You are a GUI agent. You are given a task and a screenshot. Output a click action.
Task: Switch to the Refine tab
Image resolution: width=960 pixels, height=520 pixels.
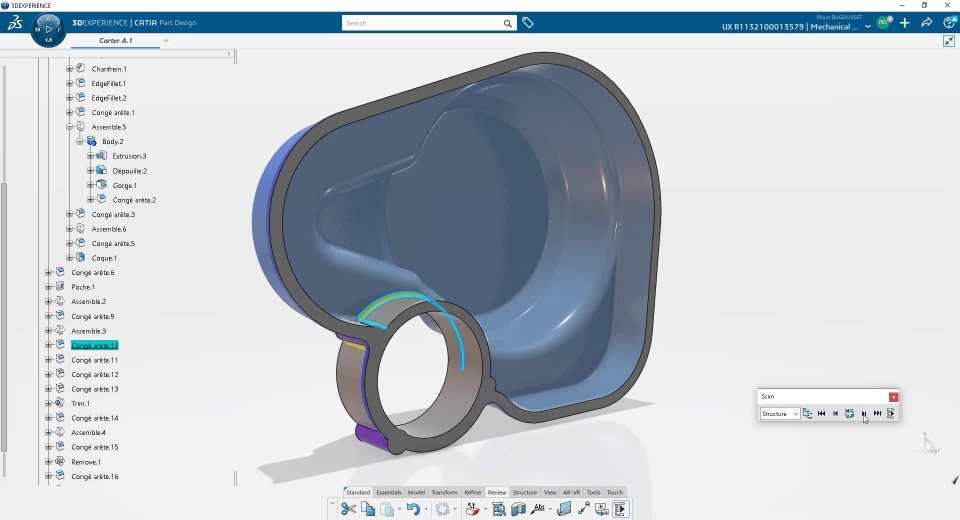pyautogui.click(x=473, y=492)
